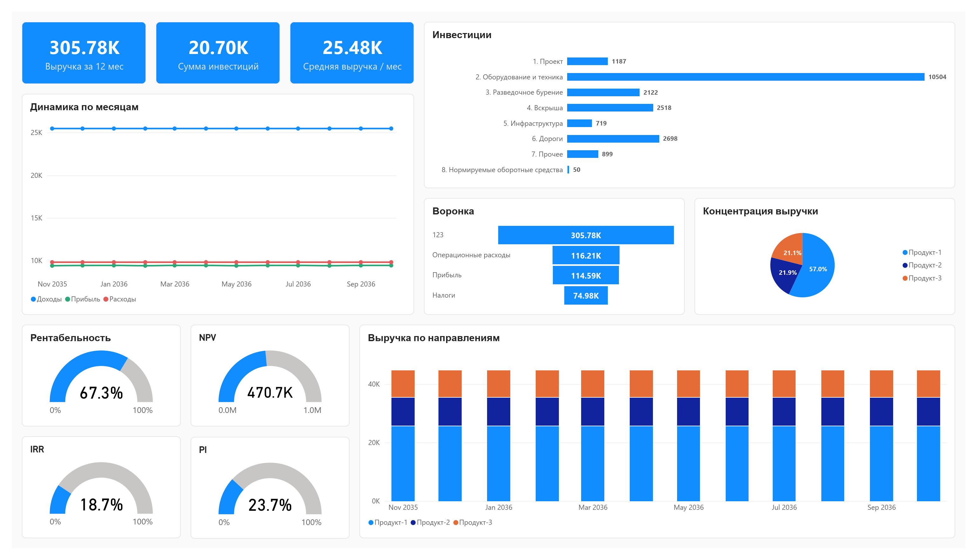Click Продукт-1 legend under revenue by direction
Viewport: 977px width, 560px height.
coord(388,522)
